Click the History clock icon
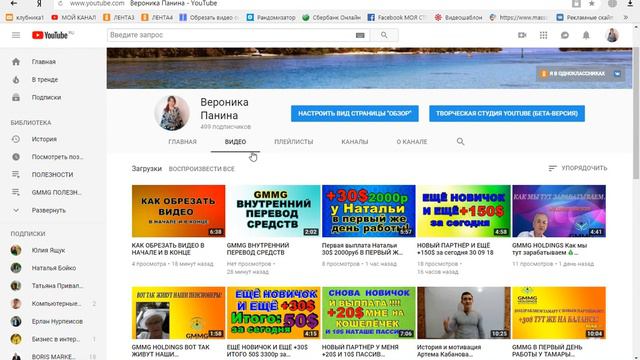Screen dimensions: 640x360 pyautogui.click(x=16, y=139)
